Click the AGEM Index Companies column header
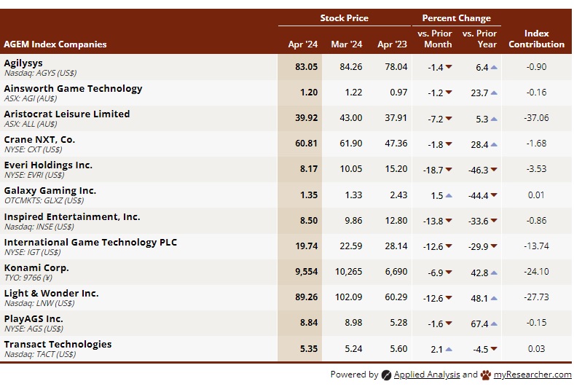 click(55, 44)
